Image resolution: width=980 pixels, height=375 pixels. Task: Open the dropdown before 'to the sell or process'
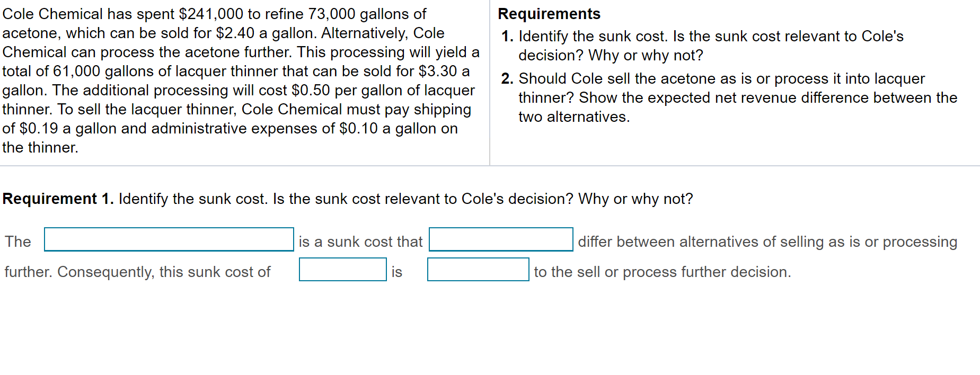[x=478, y=270]
